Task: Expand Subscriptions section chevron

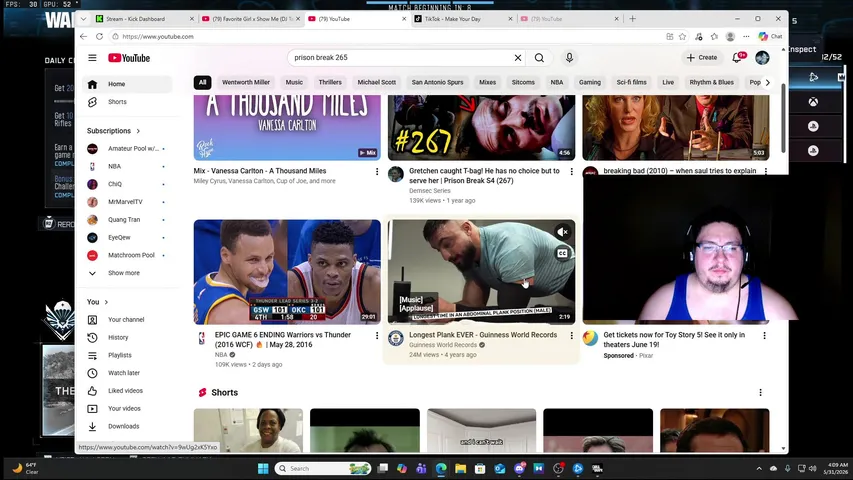Action: [x=138, y=131]
